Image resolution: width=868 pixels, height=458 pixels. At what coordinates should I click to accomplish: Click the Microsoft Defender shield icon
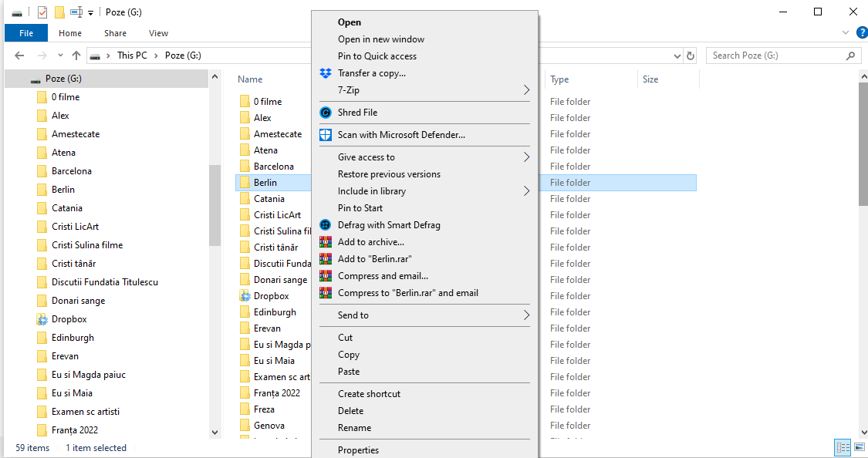(x=326, y=135)
